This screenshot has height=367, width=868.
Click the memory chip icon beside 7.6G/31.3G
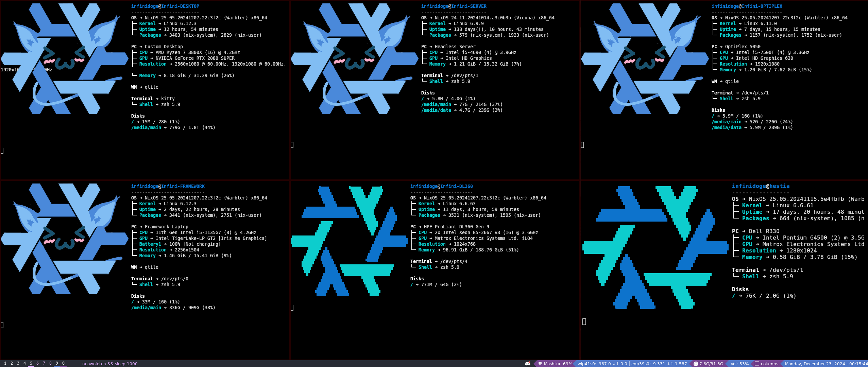696,364
